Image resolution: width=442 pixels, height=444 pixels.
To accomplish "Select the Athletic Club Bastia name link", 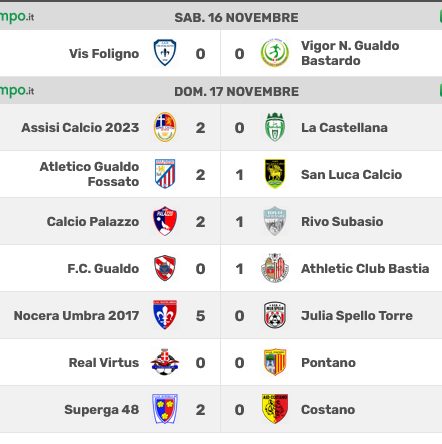I will click(365, 268).
